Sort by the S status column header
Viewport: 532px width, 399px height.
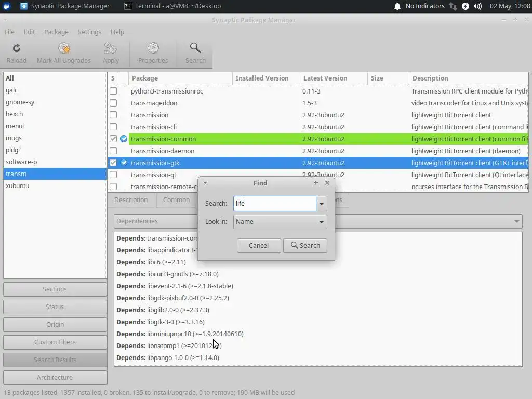click(113, 78)
